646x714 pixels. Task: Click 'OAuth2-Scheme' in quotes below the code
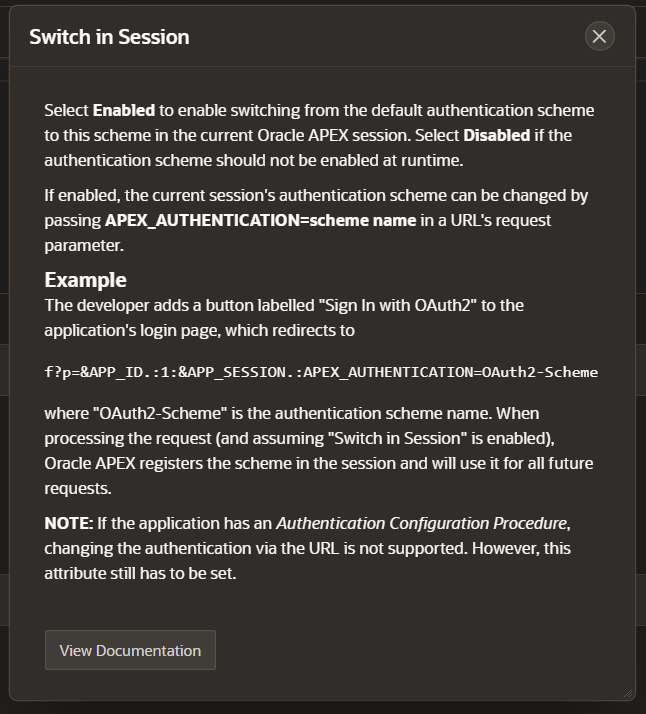coord(160,413)
